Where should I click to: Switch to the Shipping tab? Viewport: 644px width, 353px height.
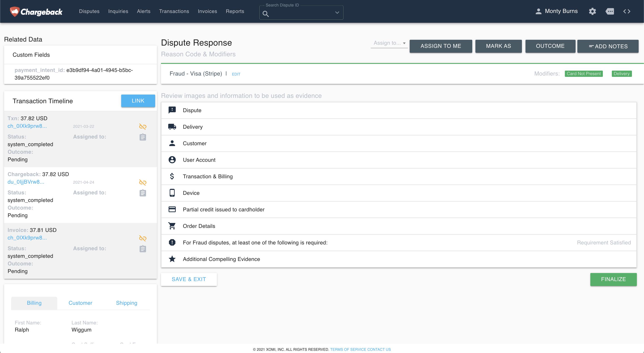[x=127, y=303]
